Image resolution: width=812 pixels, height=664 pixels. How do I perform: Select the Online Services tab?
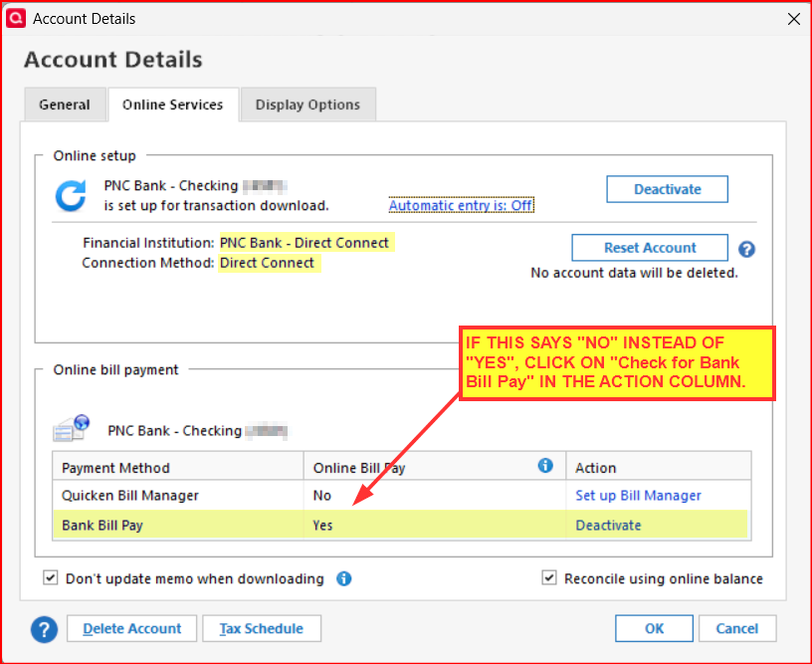[x=173, y=105]
